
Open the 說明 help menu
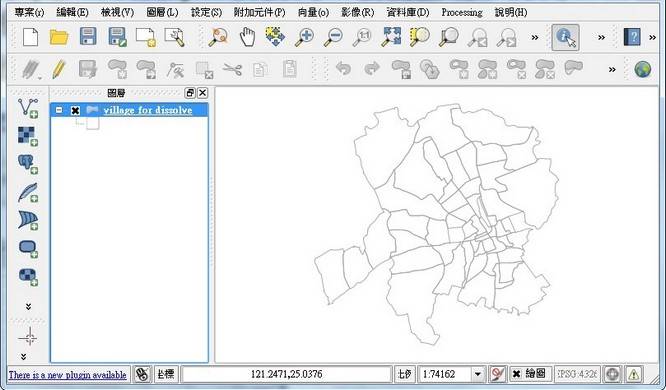511,12
